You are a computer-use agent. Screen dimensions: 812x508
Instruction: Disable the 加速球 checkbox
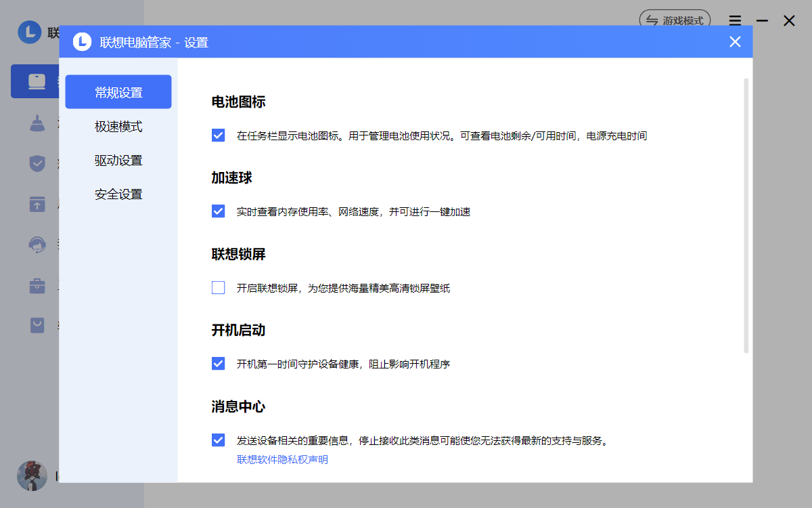click(218, 211)
